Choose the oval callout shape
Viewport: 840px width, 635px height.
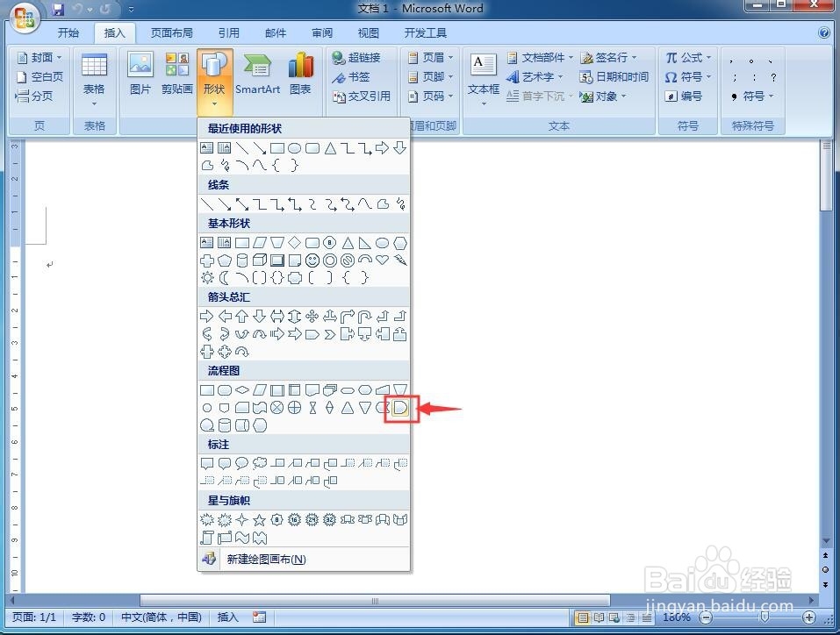[x=242, y=463]
